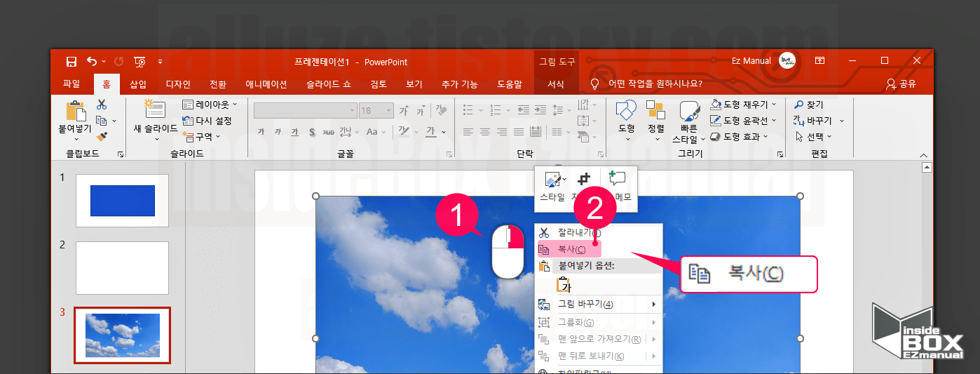Click the Save icon in quick access toolbar
Viewport: 980px width, 374px height.
tap(72, 62)
